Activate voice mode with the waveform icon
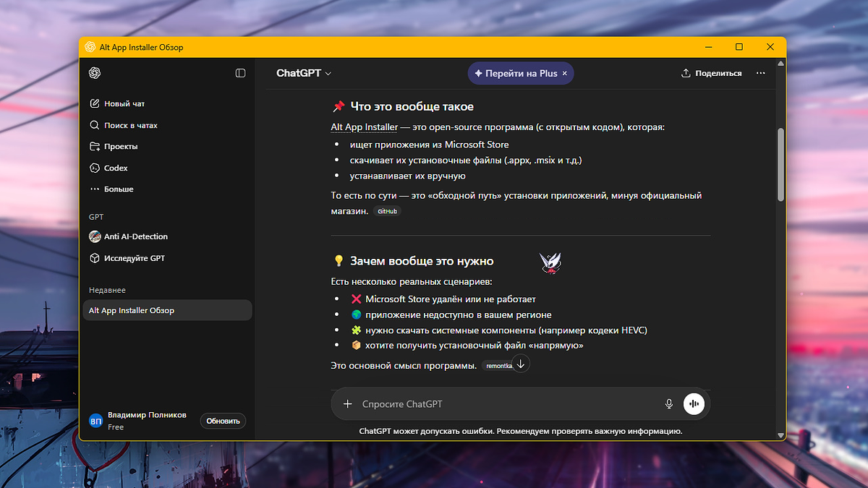868x488 pixels. [x=694, y=403]
